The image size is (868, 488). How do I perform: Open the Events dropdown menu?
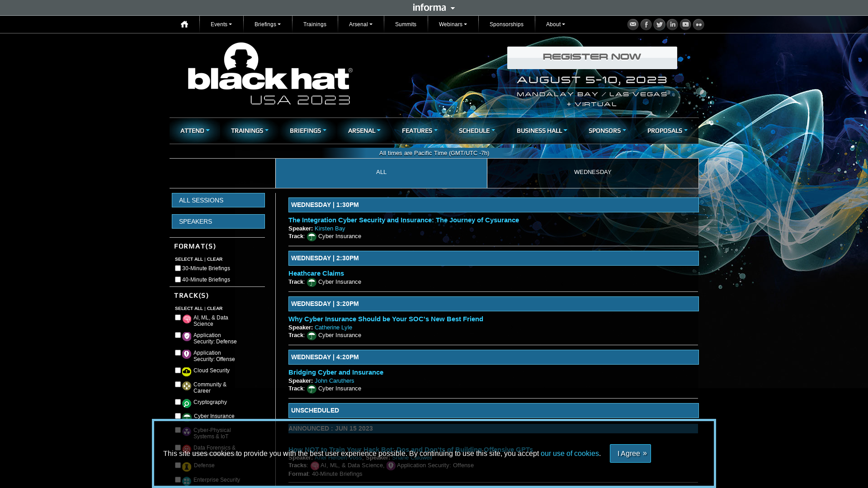[x=221, y=24]
